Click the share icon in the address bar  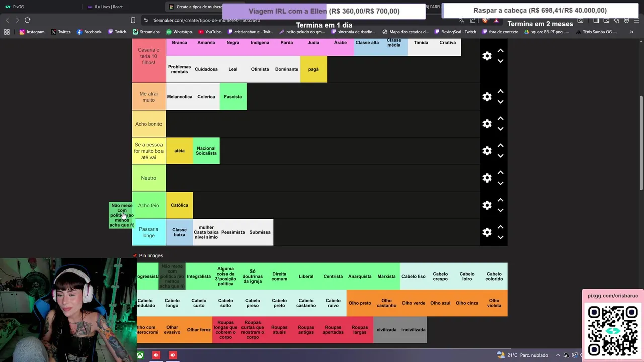(x=473, y=20)
